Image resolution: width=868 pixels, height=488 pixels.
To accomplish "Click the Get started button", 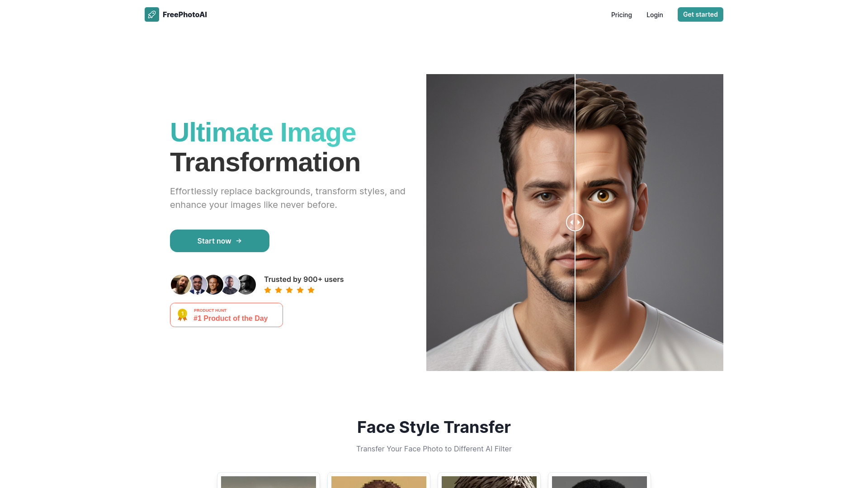I will tap(700, 14).
